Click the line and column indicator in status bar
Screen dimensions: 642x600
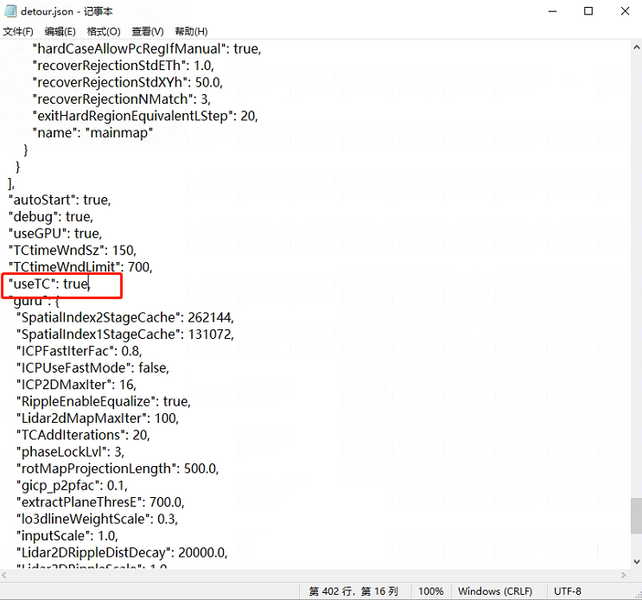(x=354, y=591)
